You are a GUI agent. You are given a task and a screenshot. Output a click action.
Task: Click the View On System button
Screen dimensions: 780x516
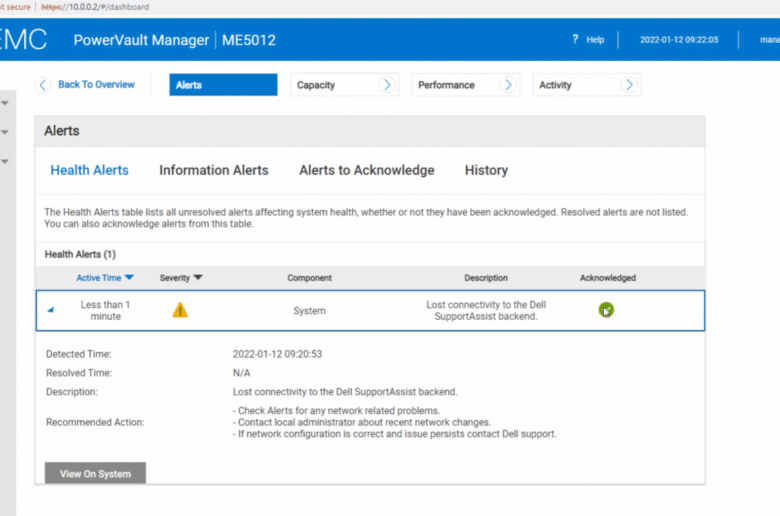click(96, 473)
